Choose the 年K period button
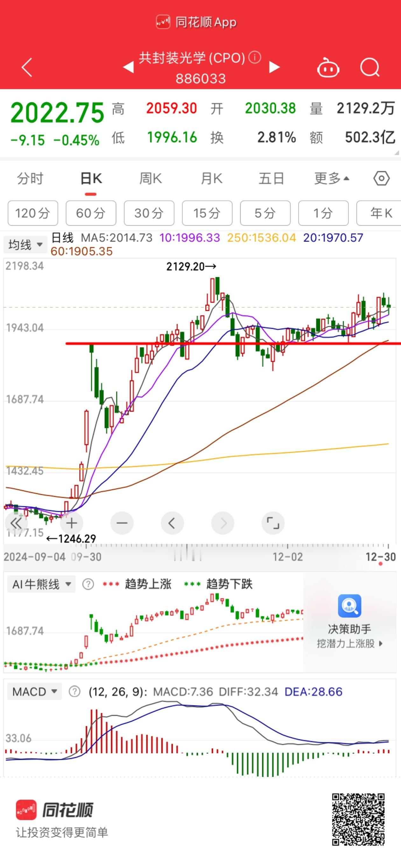This screenshot has width=401, height=868. [379, 213]
